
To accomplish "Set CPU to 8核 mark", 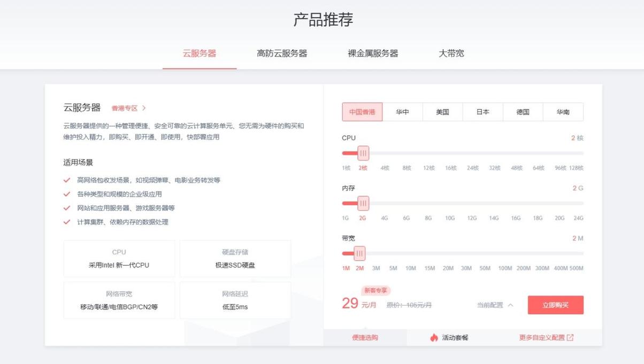I will tap(407, 168).
